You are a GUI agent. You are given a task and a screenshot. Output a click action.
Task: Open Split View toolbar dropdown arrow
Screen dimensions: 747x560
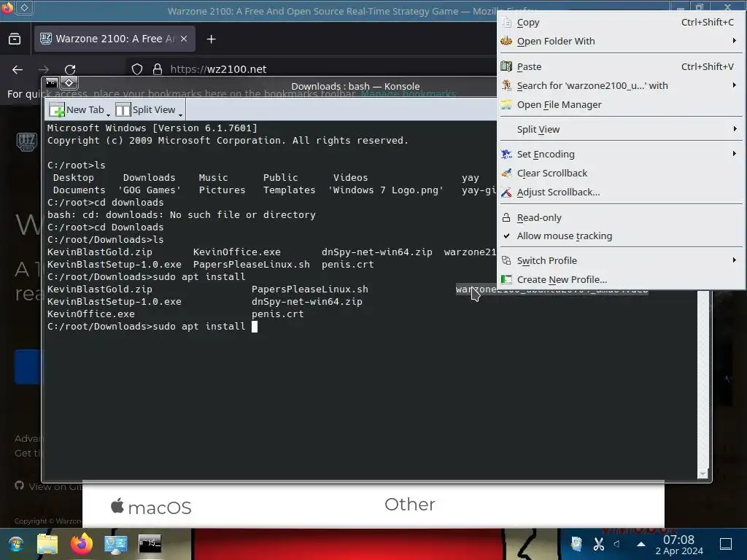coord(181,114)
